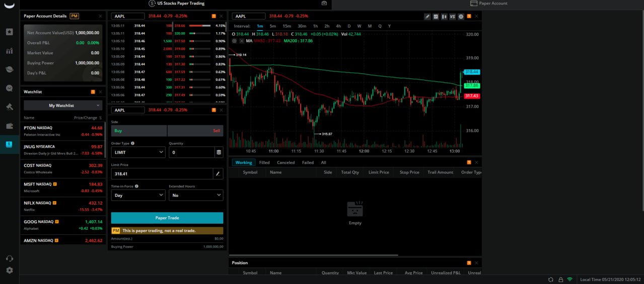Open the Paper Account tab at top
The width and height of the screenshot is (644, 284).
coord(489,3)
